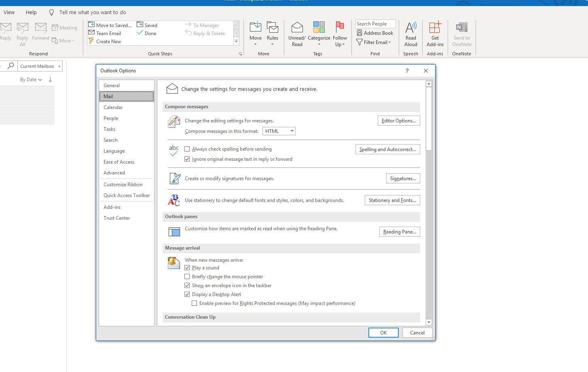Cancel the Outlook Options dialog

tap(417, 333)
